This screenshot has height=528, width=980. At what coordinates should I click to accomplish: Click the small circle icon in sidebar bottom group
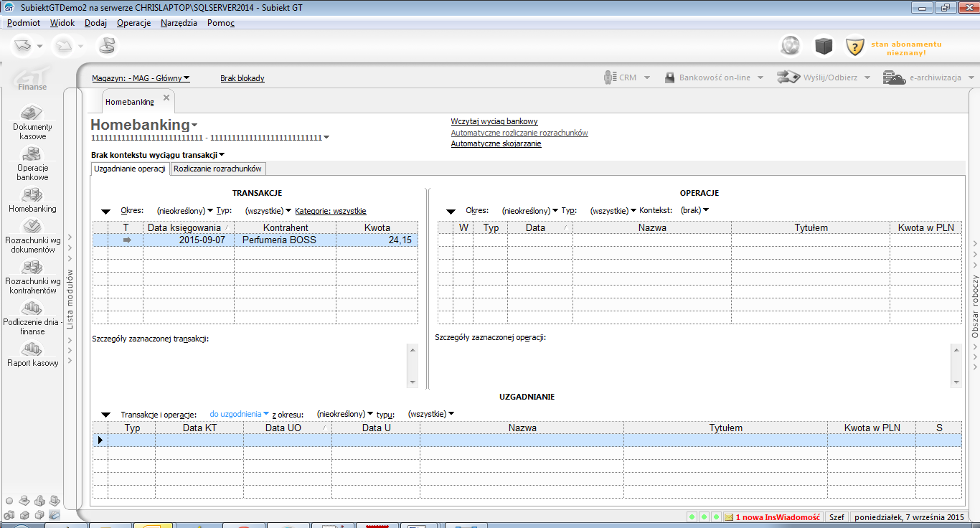coord(9,501)
